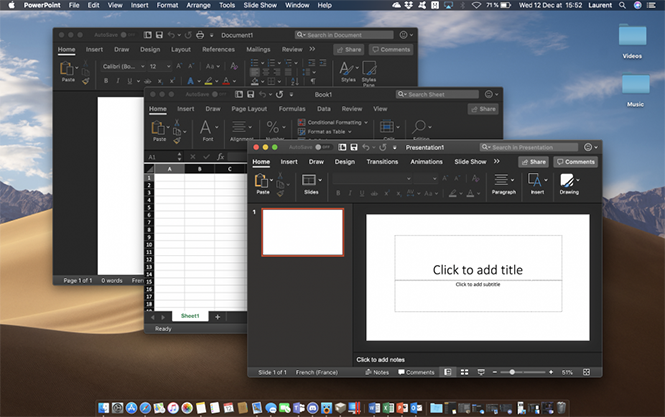Click the Share button in PowerPoint

pos(533,161)
